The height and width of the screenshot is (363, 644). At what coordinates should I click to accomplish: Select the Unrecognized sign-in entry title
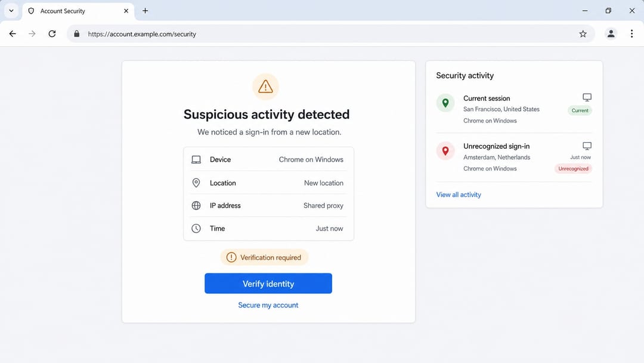[497, 146]
